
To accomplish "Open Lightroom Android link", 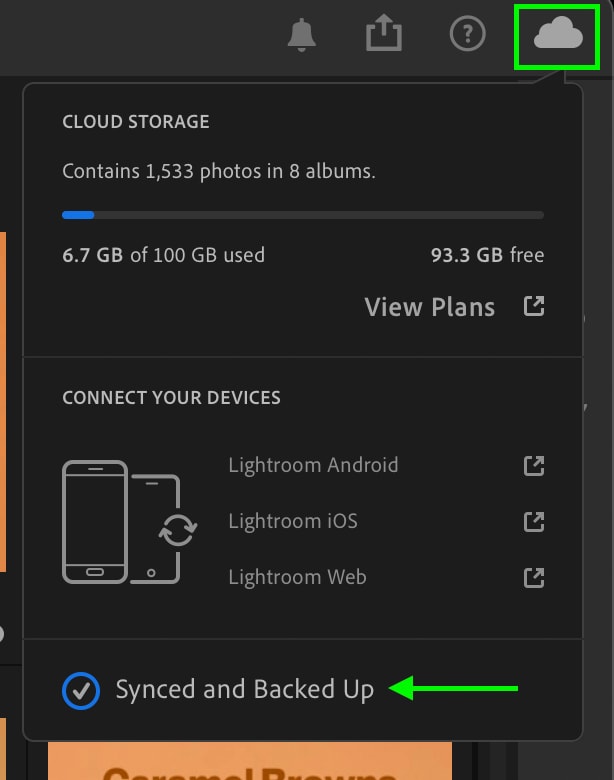I will click(x=313, y=466).
